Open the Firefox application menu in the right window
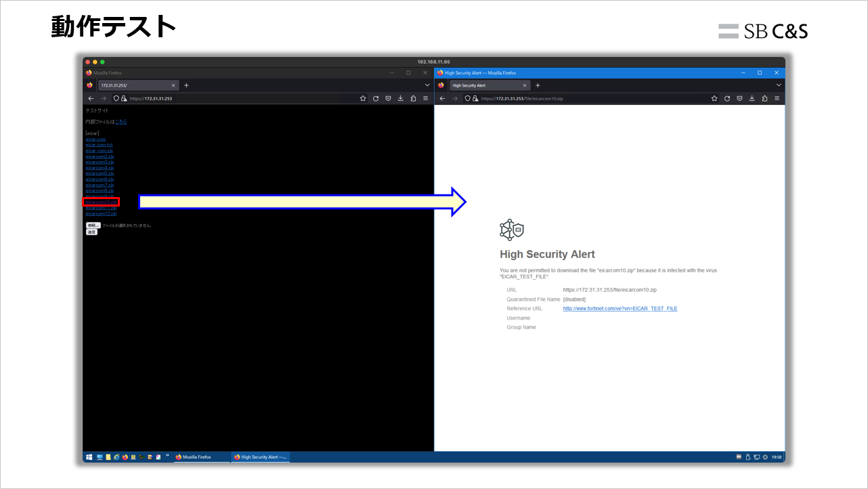This screenshot has height=489, width=868. coord(777,98)
